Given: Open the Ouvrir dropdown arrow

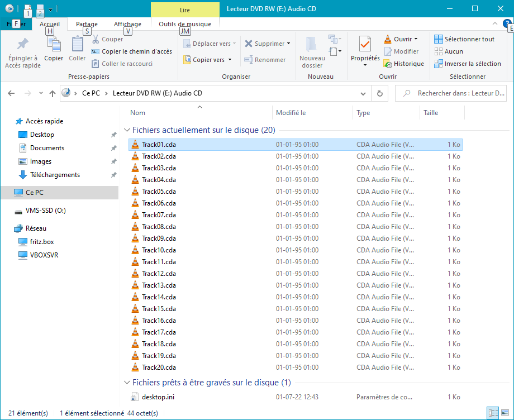Looking at the screenshot, I should [416, 39].
